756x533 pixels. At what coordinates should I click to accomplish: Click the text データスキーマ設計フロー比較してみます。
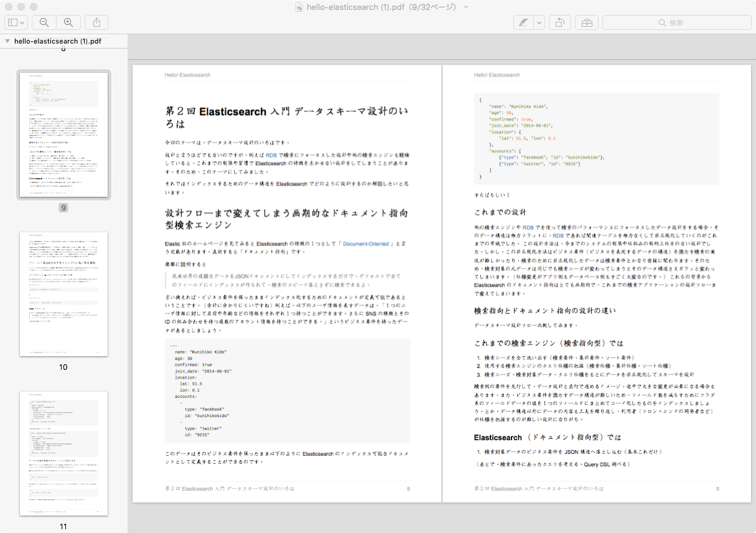(x=526, y=325)
